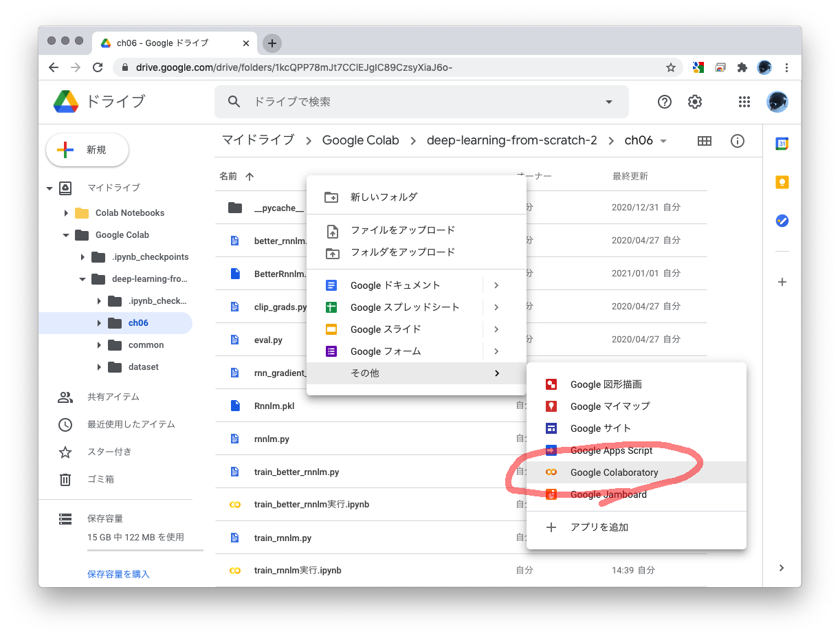Collapse the マイドライブ tree node
This screenshot has height=638, width=840.
pos(49,188)
